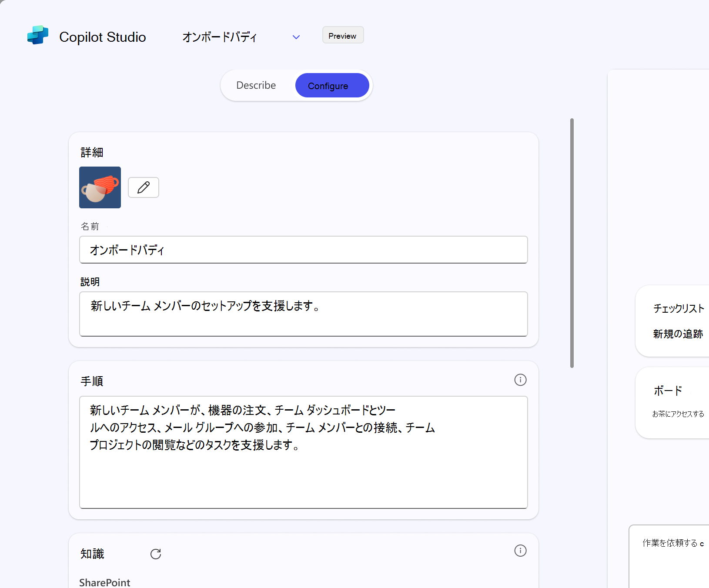Click the 手順 section heading
The height and width of the screenshot is (588, 709).
[92, 381]
